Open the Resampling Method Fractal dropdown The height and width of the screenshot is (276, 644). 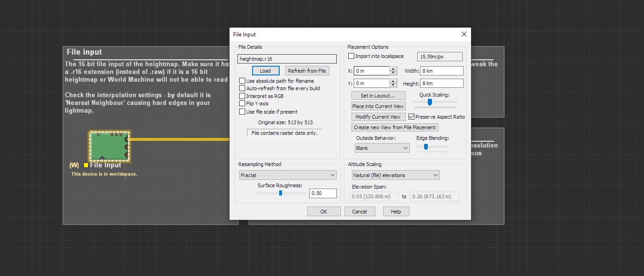point(288,175)
